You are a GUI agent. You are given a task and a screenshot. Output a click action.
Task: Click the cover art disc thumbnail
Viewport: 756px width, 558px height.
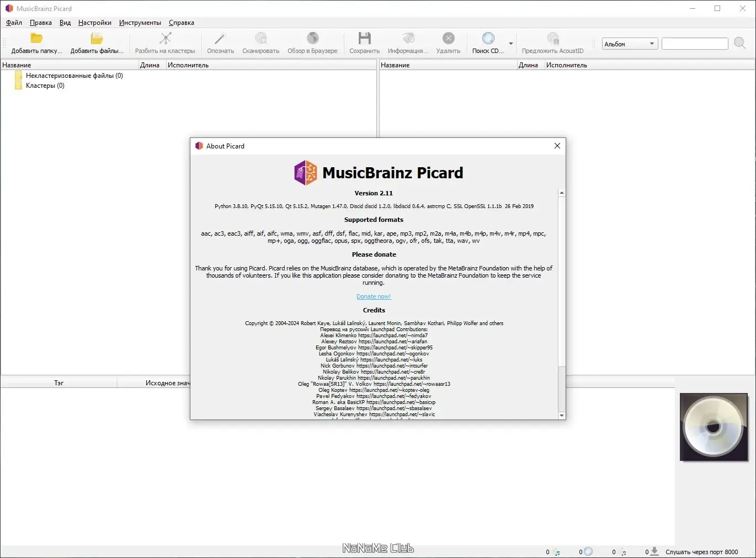click(714, 427)
